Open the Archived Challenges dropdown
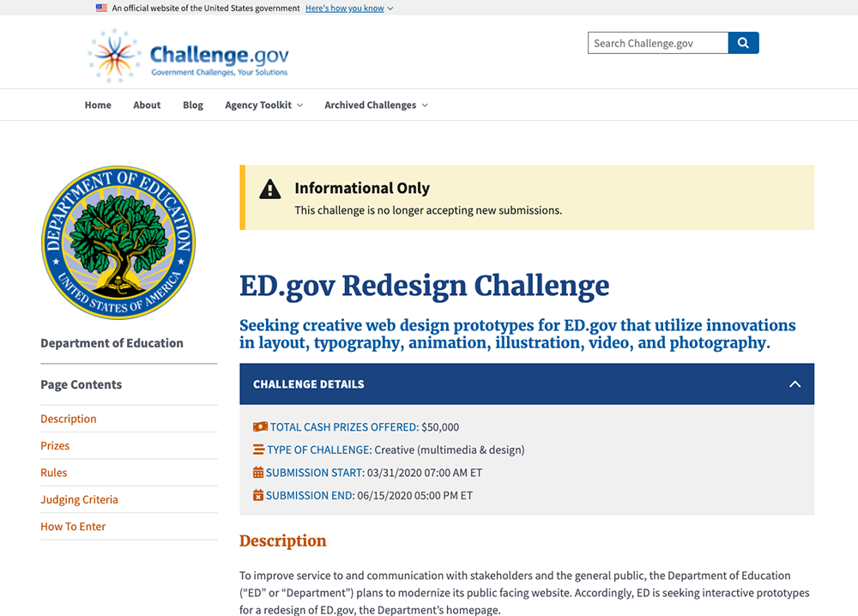The width and height of the screenshot is (858, 616). point(376,105)
